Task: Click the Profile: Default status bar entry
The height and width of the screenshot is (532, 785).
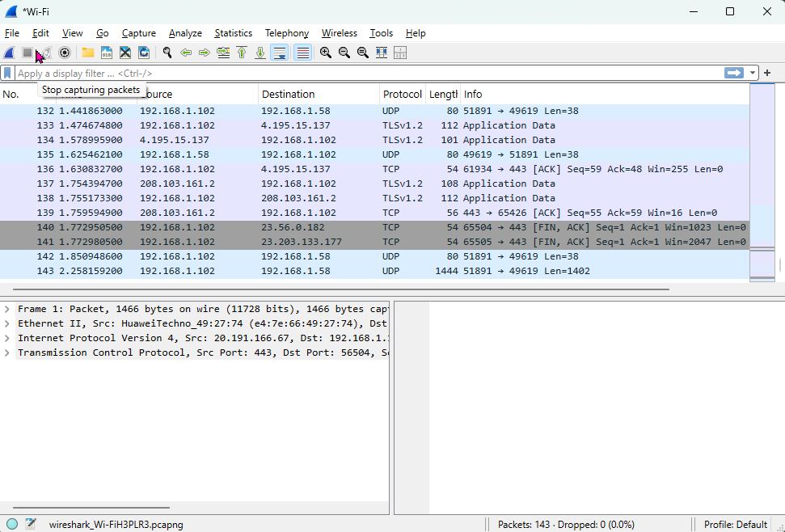Action: click(x=736, y=525)
